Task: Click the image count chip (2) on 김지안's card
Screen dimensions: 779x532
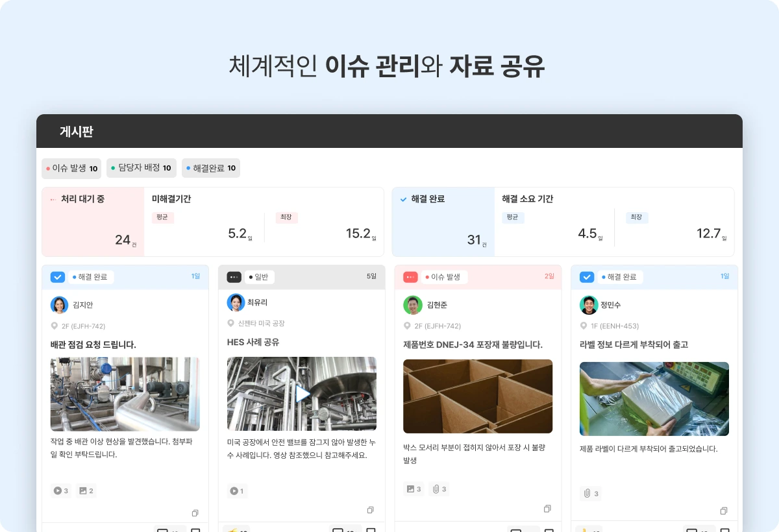Action: click(86, 491)
